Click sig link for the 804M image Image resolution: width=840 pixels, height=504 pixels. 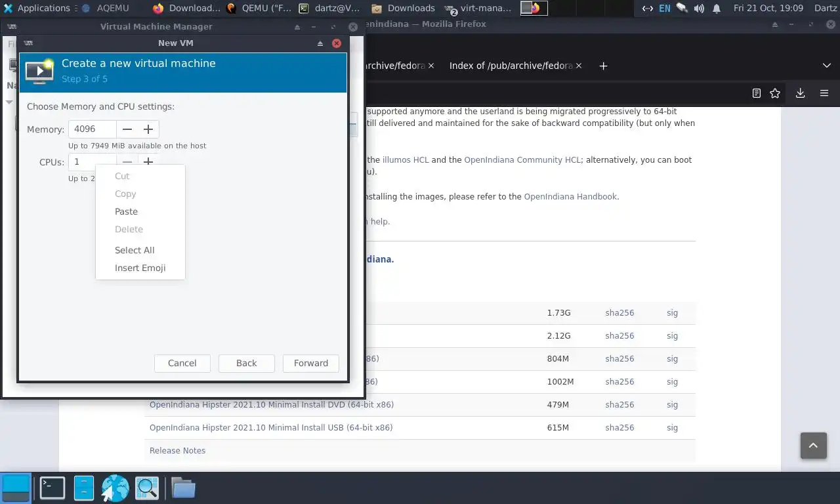[672, 359]
